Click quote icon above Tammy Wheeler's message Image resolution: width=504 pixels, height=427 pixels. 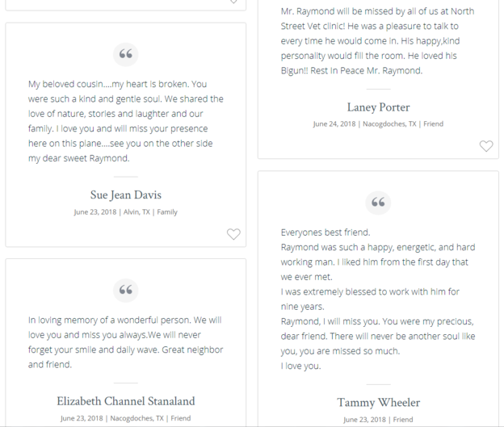[378, 203]
